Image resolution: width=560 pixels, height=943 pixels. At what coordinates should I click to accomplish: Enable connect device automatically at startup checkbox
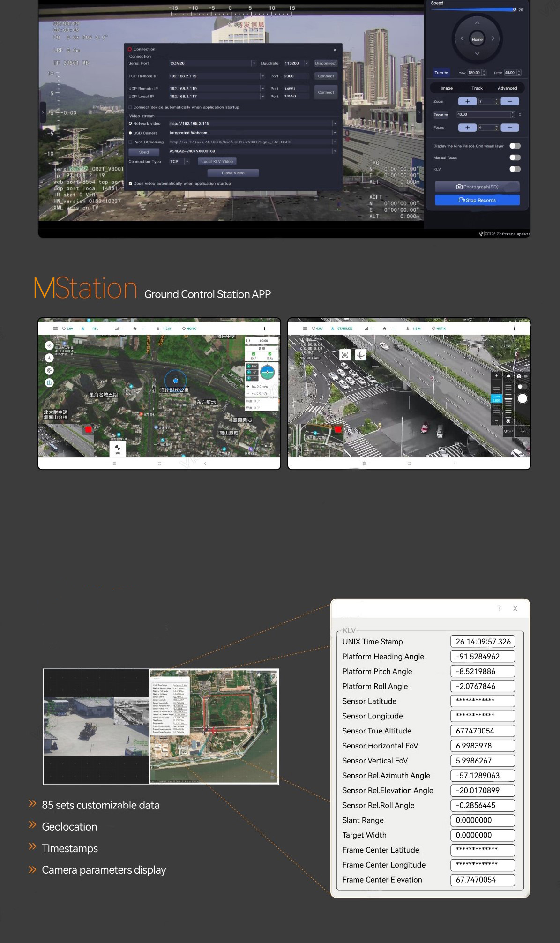tap(130, 107)
